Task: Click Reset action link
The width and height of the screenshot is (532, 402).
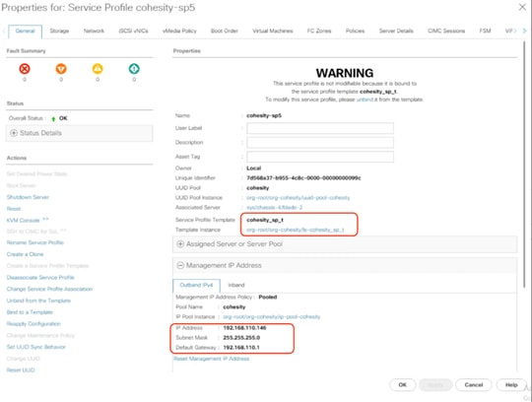Action: click(x=14, y=209)
